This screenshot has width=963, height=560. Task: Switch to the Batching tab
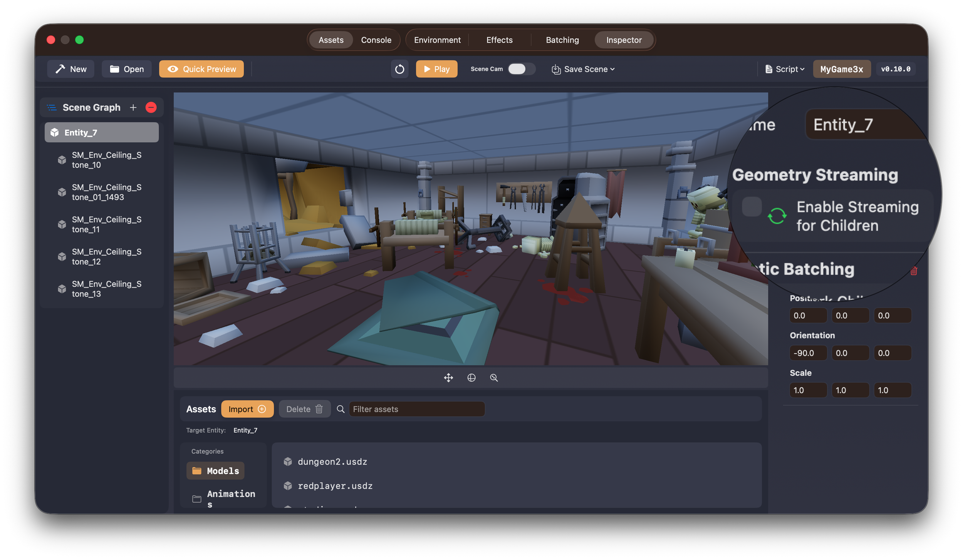point(562,40)
